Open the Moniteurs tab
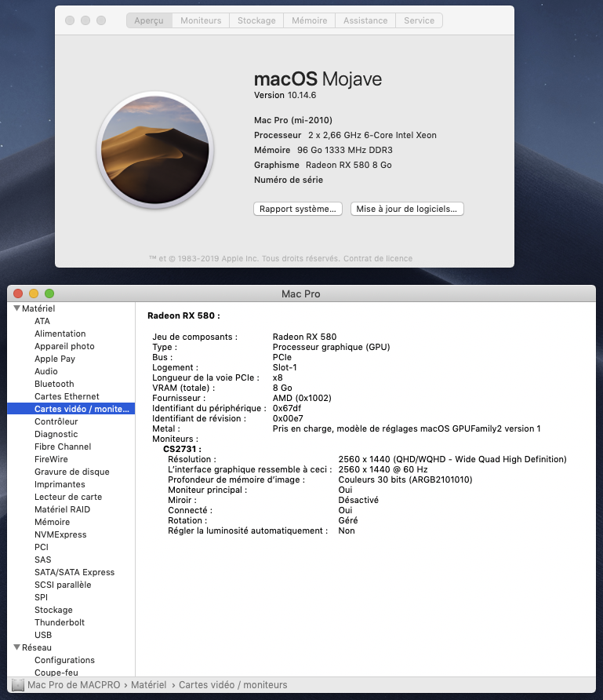Viewport: 603px width, 700px height. (201, 20)
